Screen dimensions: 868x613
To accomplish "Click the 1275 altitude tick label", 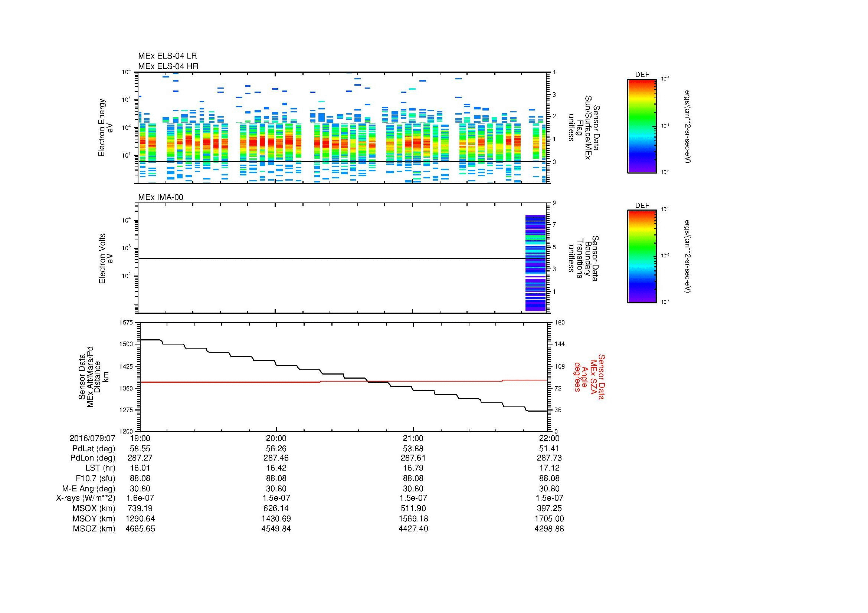I will click(126, 410).
